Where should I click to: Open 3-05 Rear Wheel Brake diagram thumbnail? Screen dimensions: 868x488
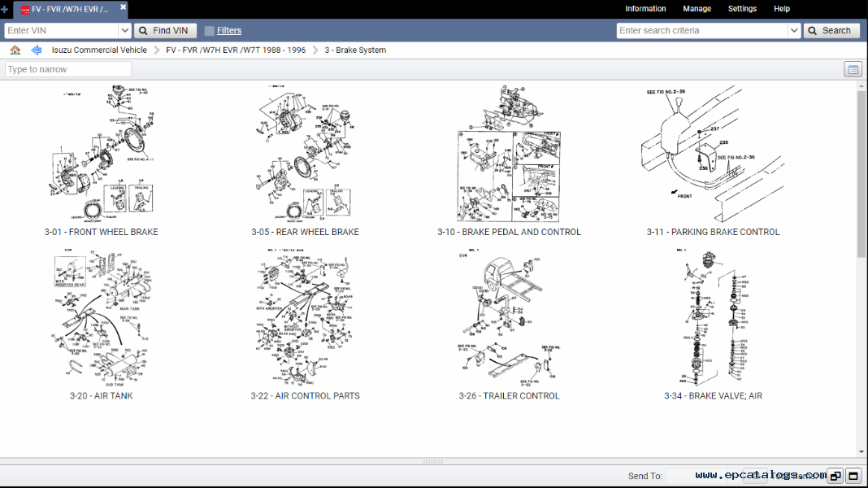305,154
